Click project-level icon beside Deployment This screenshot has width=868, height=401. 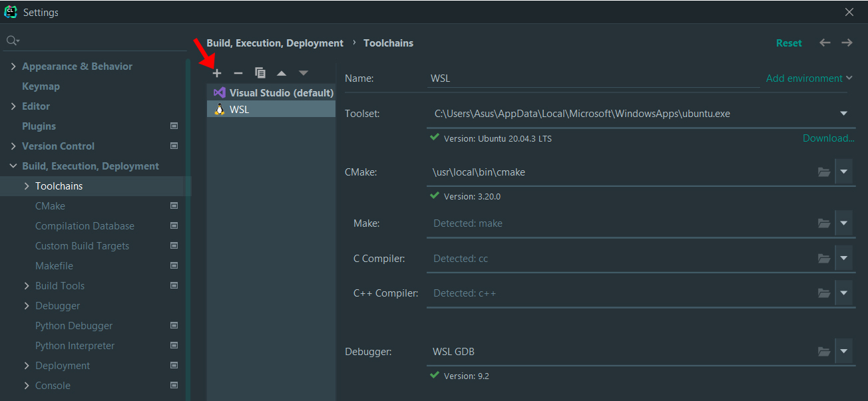[174, 365]
